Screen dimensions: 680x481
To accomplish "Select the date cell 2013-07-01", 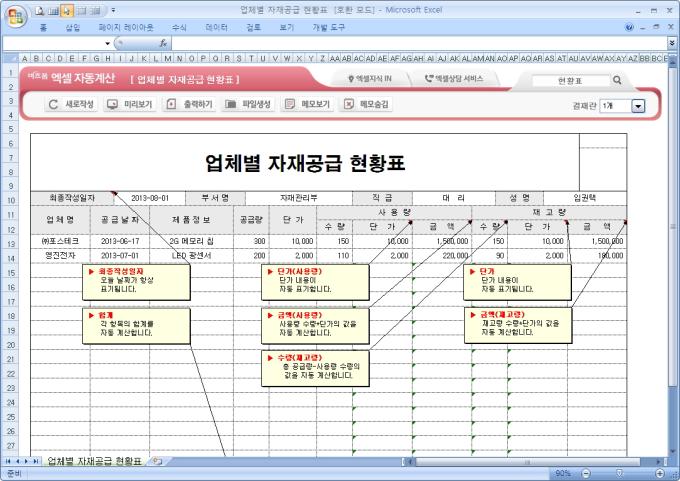I will pyautogui.click(x=120, y=255).
